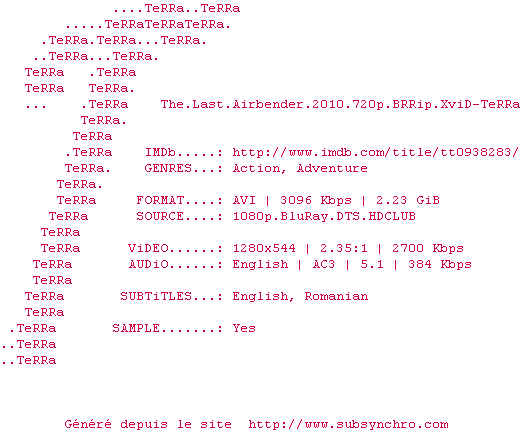
Task: Click the SOURCE label
Action: 160,216
